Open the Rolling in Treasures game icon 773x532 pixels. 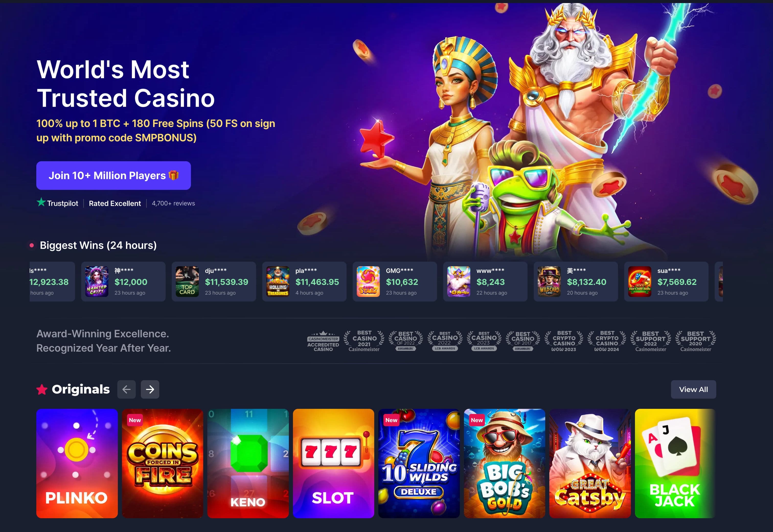(x=278, y=281)
